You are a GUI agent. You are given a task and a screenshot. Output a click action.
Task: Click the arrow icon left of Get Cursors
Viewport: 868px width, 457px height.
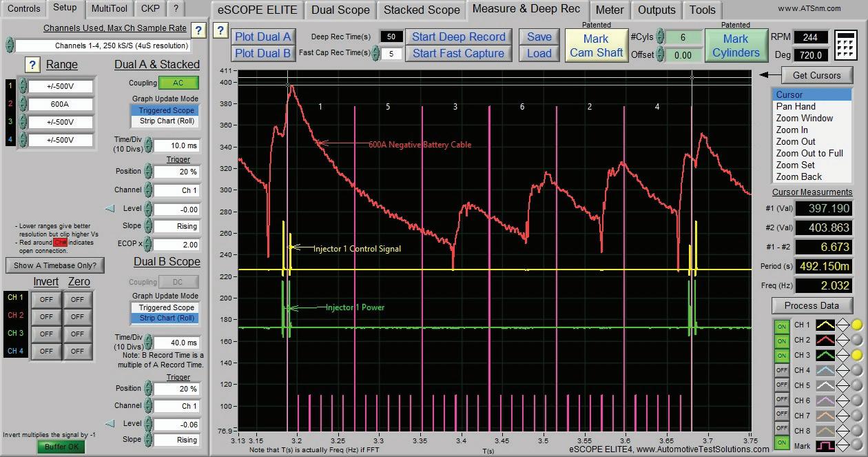click(x=769, y=75)
